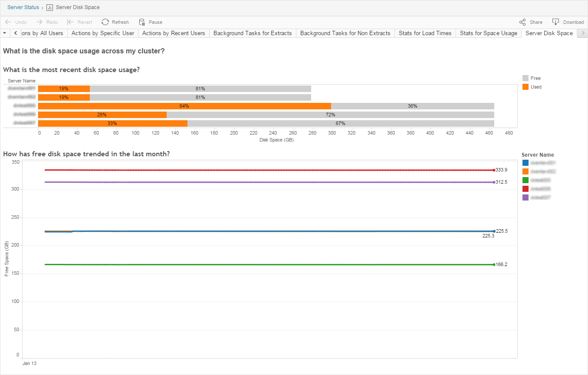Click the Download button label
588x375 pixels.
click(574, 22)
